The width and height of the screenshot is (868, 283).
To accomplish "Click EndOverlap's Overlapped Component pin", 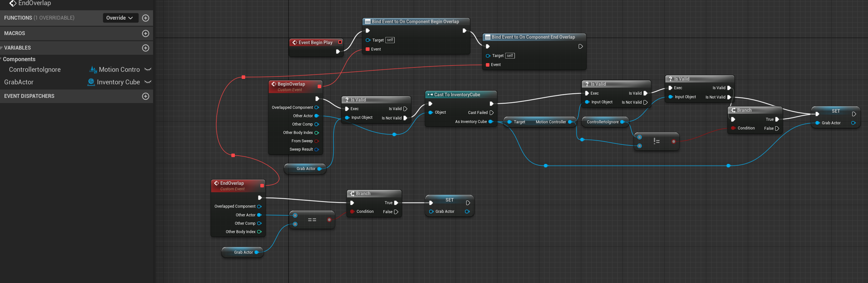I will [259, 206].
